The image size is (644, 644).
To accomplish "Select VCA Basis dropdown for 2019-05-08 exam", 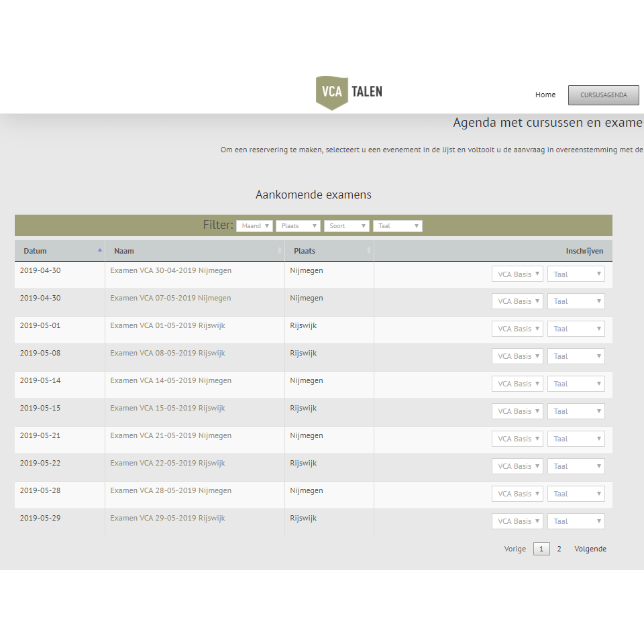I will tap(517, 356).
